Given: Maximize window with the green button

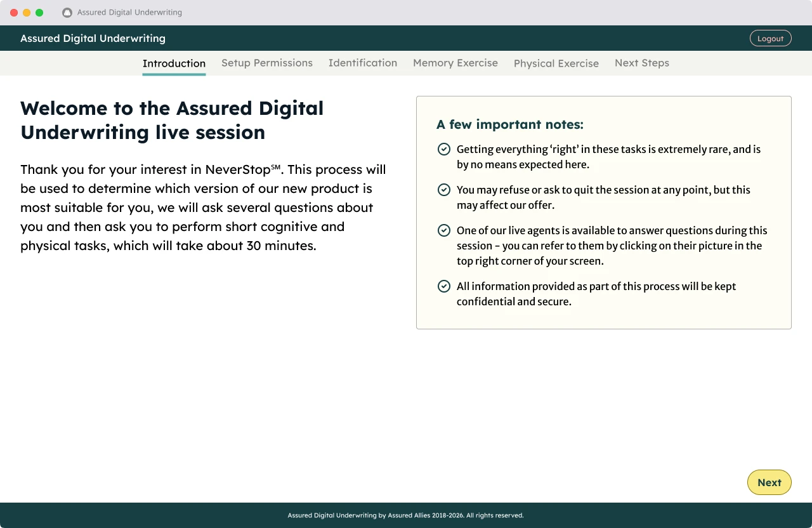Looking at the screenshot, I should click(39, 13).
